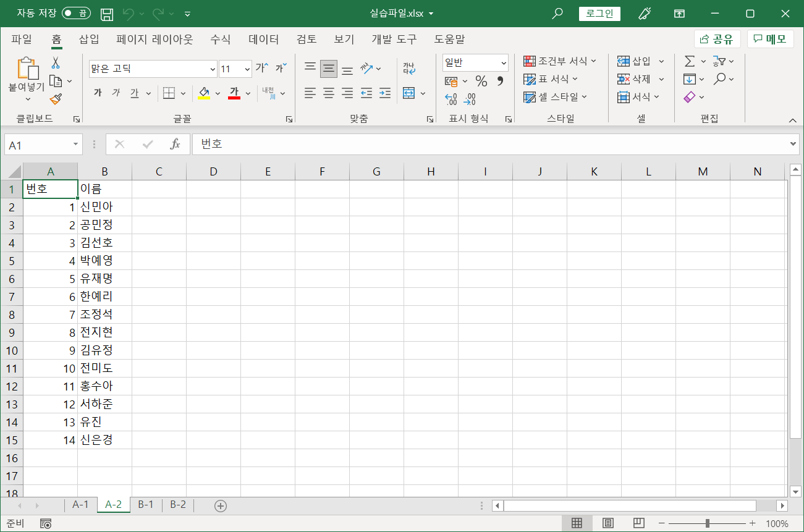Open the 삽입 (Insert) ribbon tab
Viewport: 804px width, 532px height.
pyautogui.click(x=89, y=39)
